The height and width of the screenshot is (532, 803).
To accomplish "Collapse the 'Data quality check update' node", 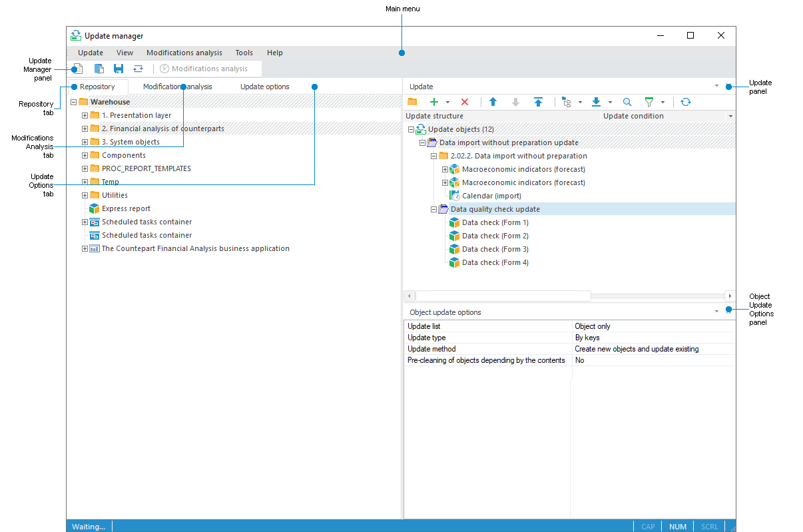I will [434, 209].
